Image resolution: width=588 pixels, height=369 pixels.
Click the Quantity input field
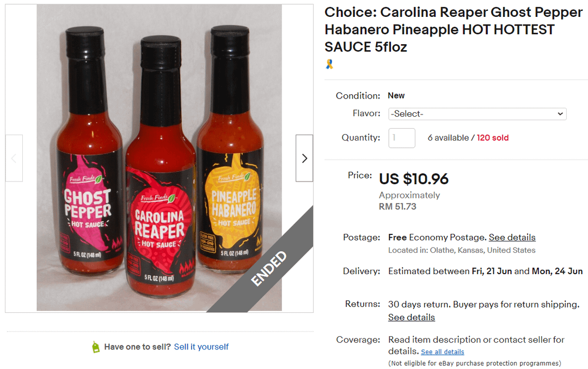click(402, 138)
